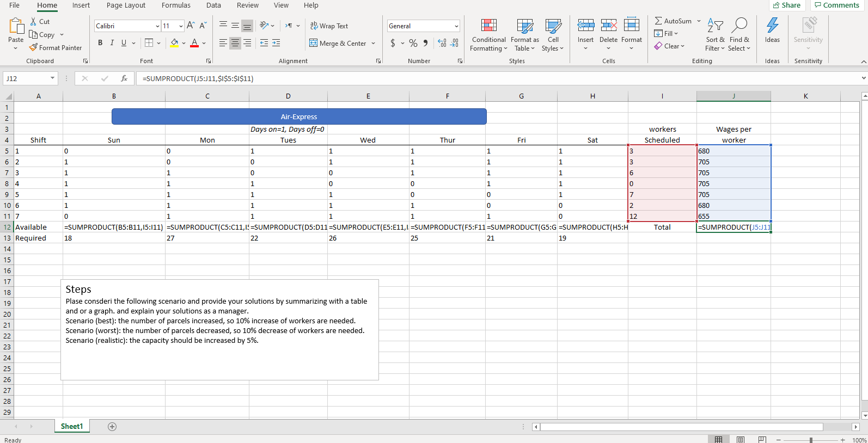868x443 pixels.
Task: Open Cell Styles gallery
Action: click(553, 35)
